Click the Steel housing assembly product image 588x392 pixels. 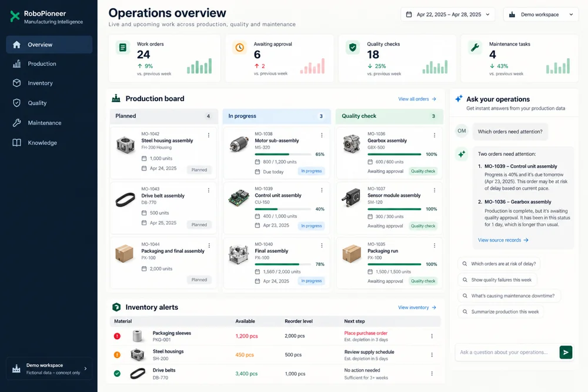(126, 145)
